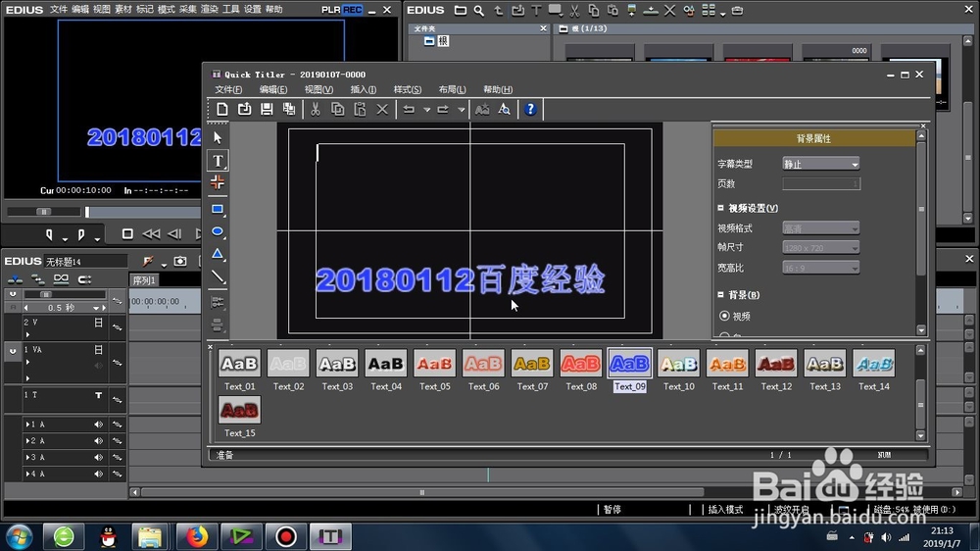The image size is (980, 551).
Task: Apply the Text_01 style preset
Action: tap(239, 370)
